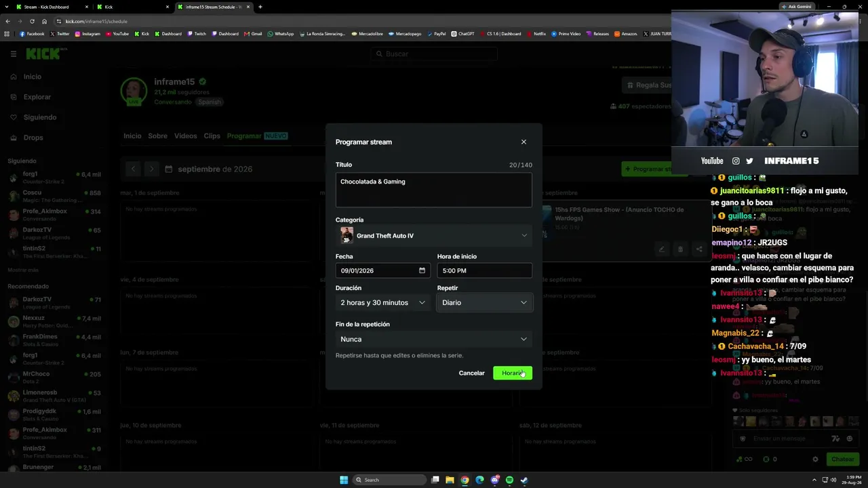Close the Programar stream dialog
The height and width of the screenshot is (488, 868).
pyautogui.click(x=524, y=142)
